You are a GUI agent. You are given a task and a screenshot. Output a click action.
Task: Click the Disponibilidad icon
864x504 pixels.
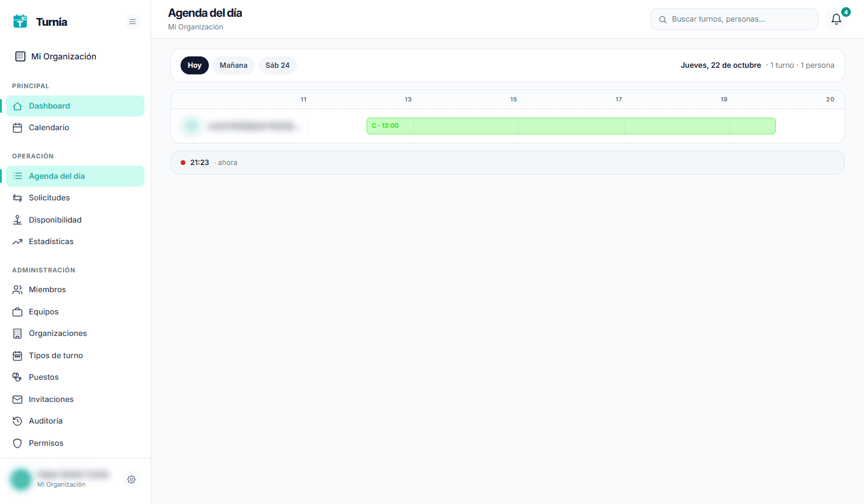tap(17, 220)
